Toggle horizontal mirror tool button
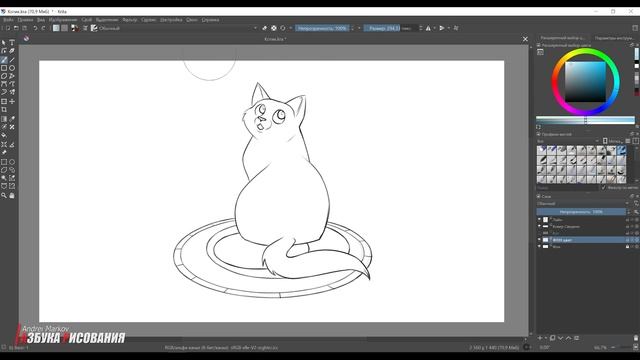 point(428,28)
